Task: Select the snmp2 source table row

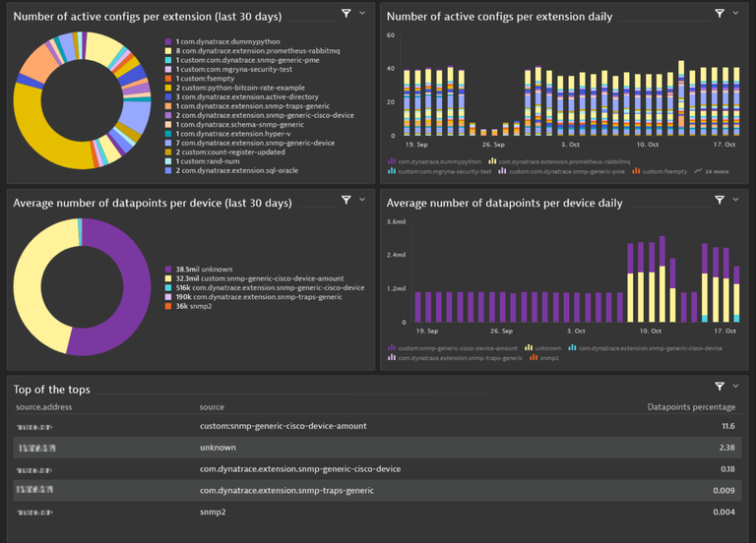Action: tap(378, 512)
